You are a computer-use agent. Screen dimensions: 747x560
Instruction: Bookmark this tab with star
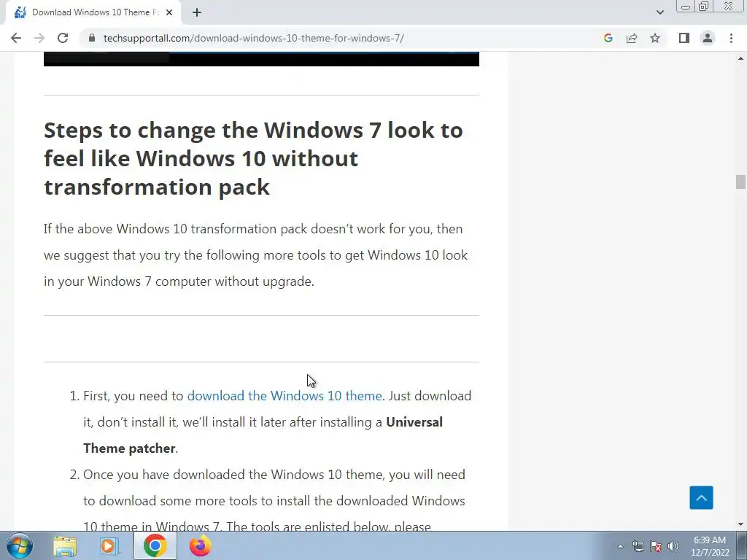(655, 38)
